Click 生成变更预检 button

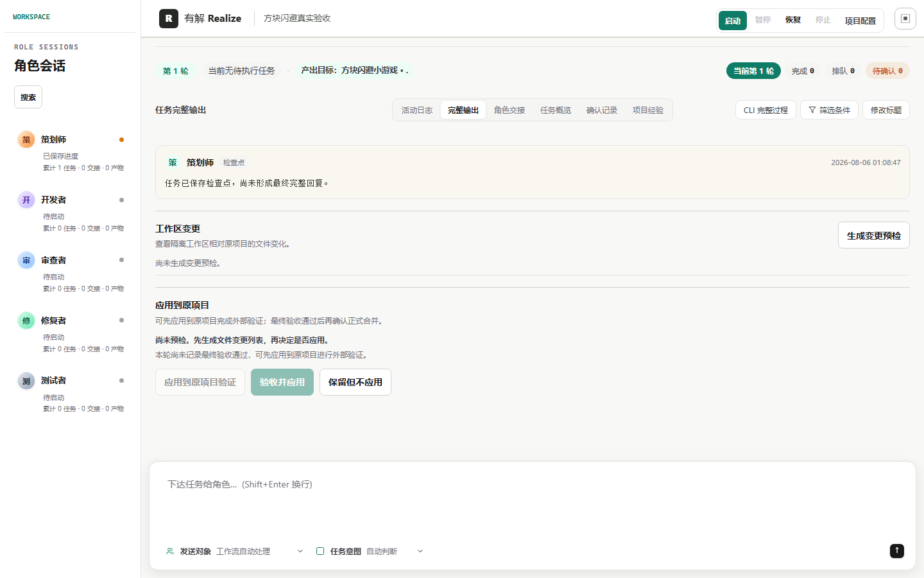(874, 235)
